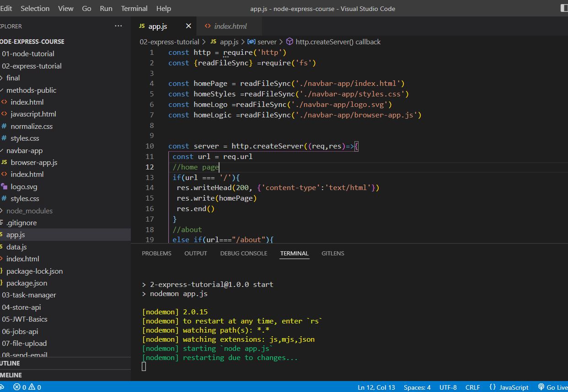Screen dimensions: 568x392
Task: Switch to the DEBUG CONSOLE panel tab
Action: pyautogui.click(x=243, y=253)
